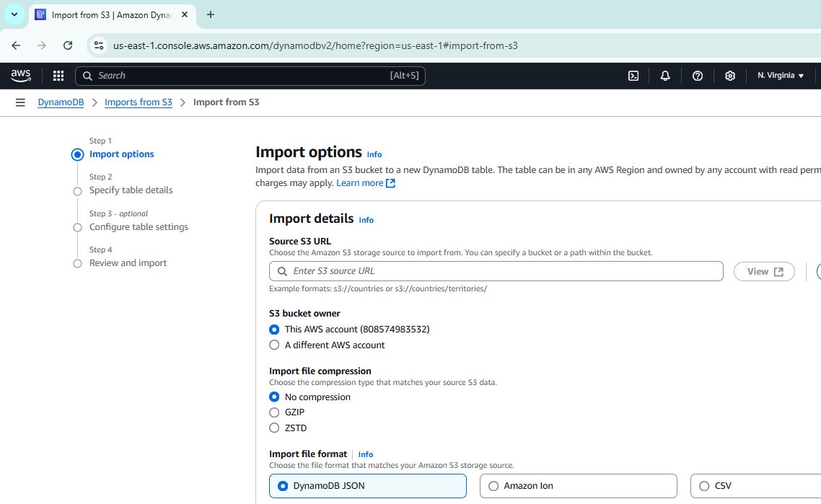821x504 pixels.
Task: Click the S3 bucket owner label
Action: [x=304, y=314]
